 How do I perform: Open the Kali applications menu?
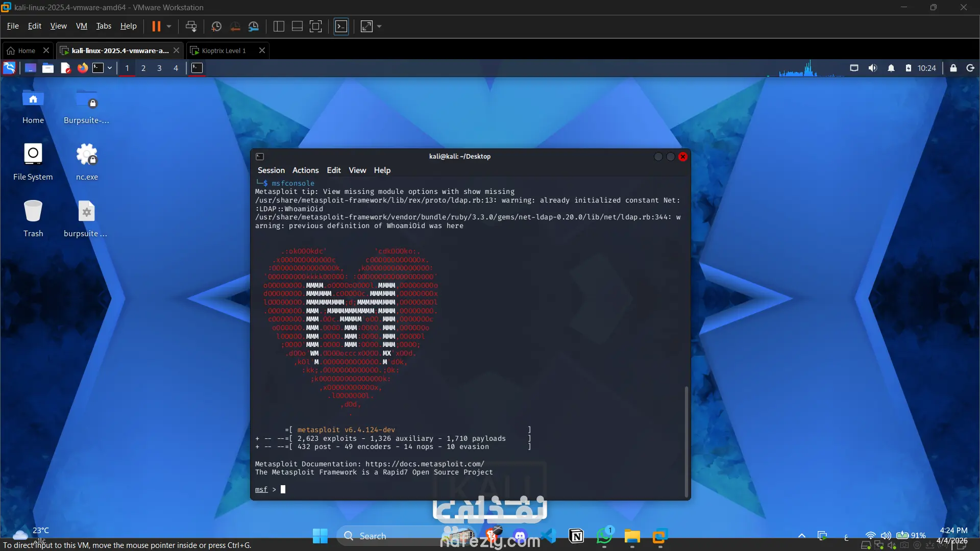tap(9, 68)
